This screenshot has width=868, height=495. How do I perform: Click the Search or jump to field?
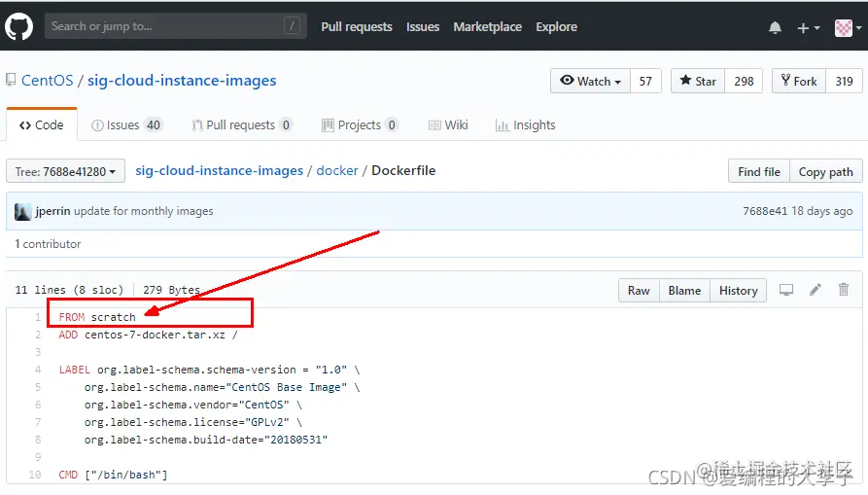176,26
